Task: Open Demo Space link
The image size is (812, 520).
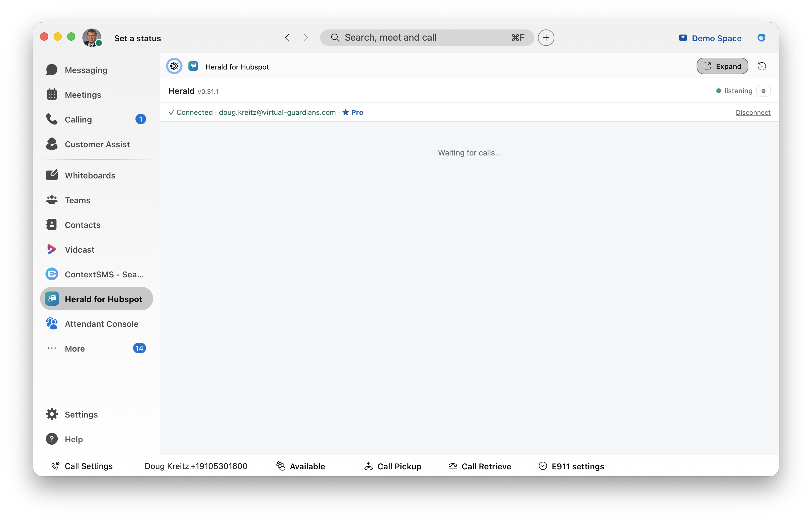Action: click(710, 38)
